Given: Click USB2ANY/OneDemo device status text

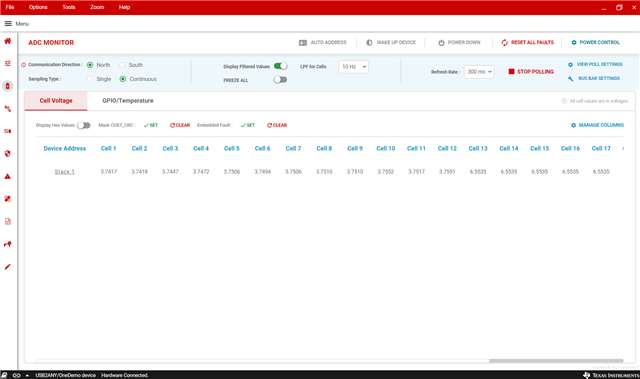Looking at the screenshot, I should pos(65,375).
